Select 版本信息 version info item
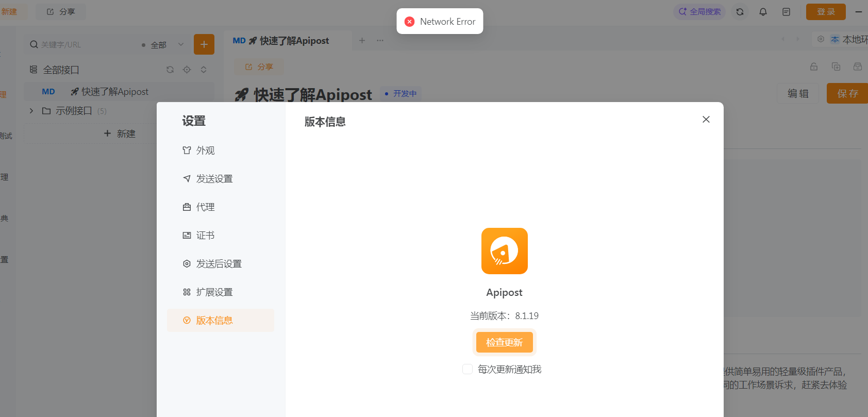The width and height of the screenshot is (868, 417). click(220, 321)
